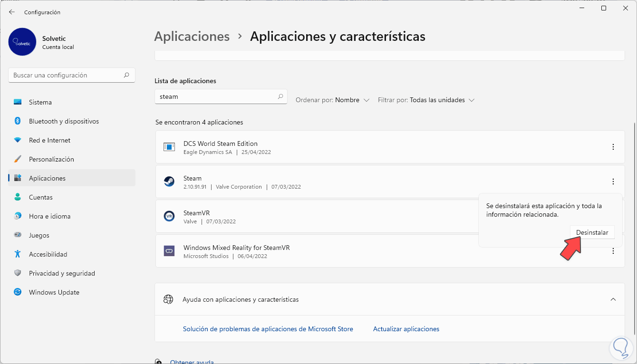Select Windows Mixed Reality for SteamVR name

(x=237, y=248)
